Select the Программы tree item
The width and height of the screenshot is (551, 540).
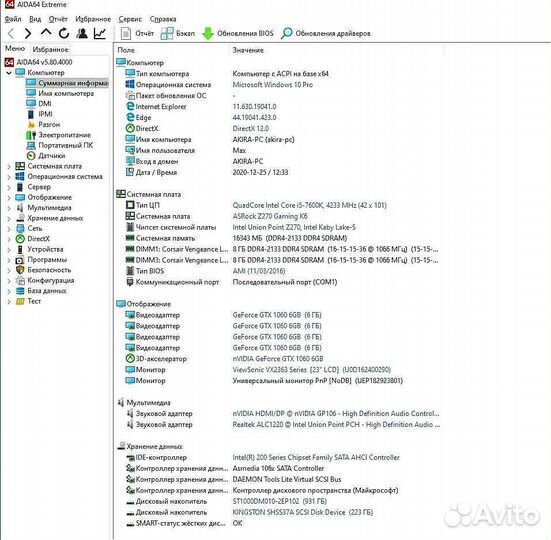click(41, 260)
